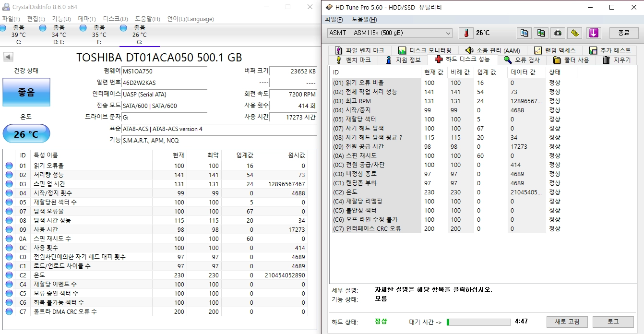Switch to the 벤치 마크 tab

click(x=353, y=60)
